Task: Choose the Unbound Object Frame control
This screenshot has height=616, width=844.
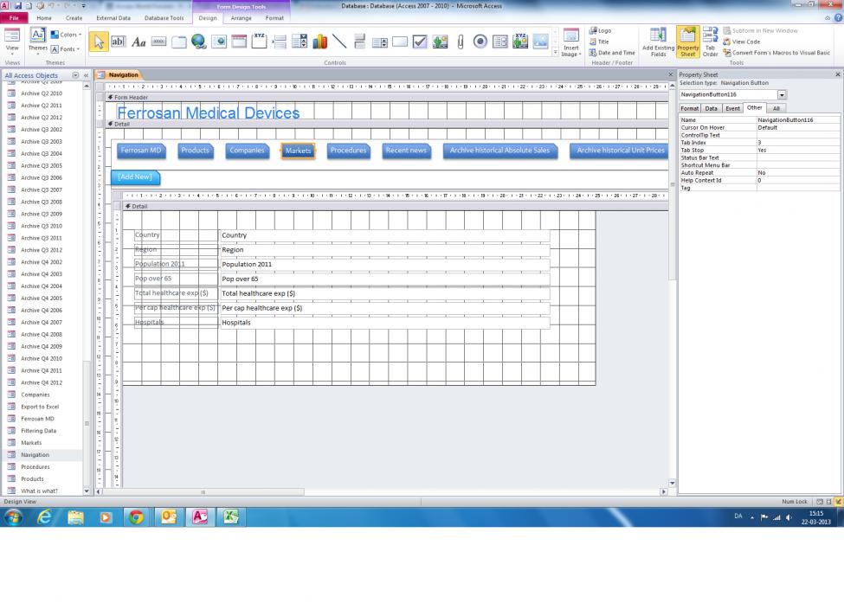Action: pos(441,42)
